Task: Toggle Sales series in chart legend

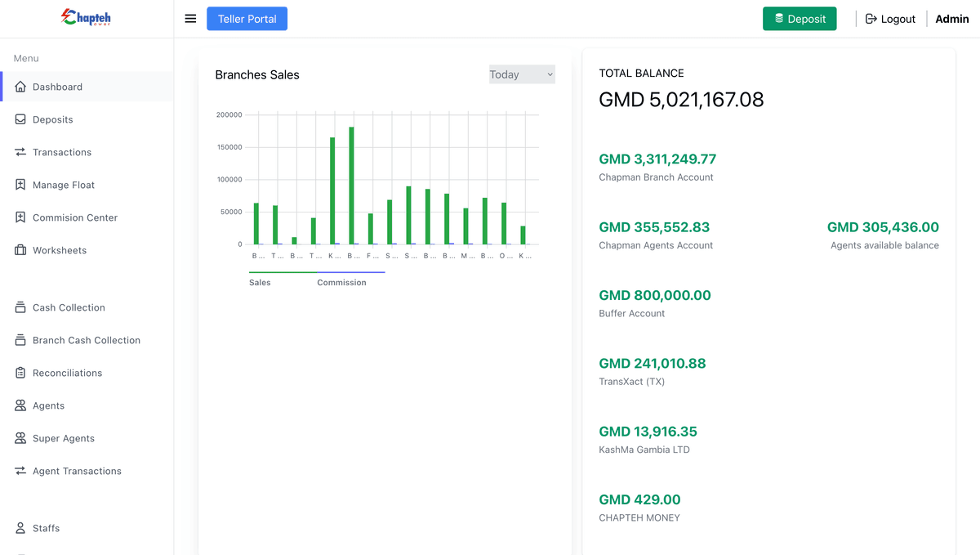Action: click(260, 282)
